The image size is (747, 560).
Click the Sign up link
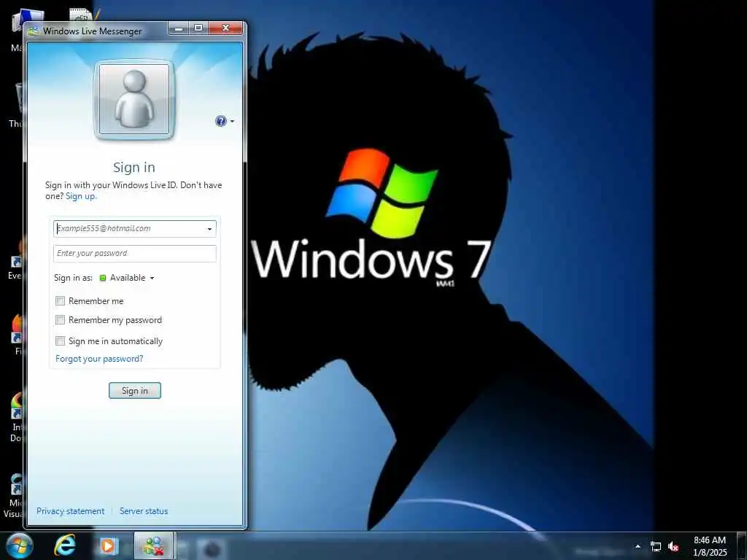[81, 196]
